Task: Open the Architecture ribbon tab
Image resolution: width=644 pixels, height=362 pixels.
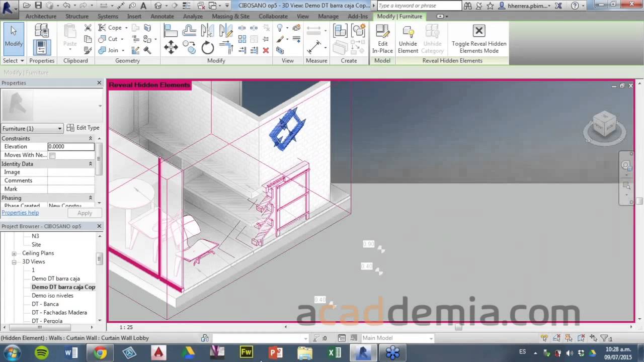Action: tap(41, 16)
